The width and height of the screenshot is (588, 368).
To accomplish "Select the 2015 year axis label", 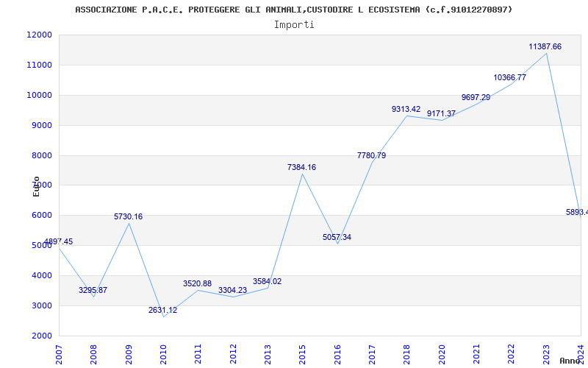I will tap(302, 355).
